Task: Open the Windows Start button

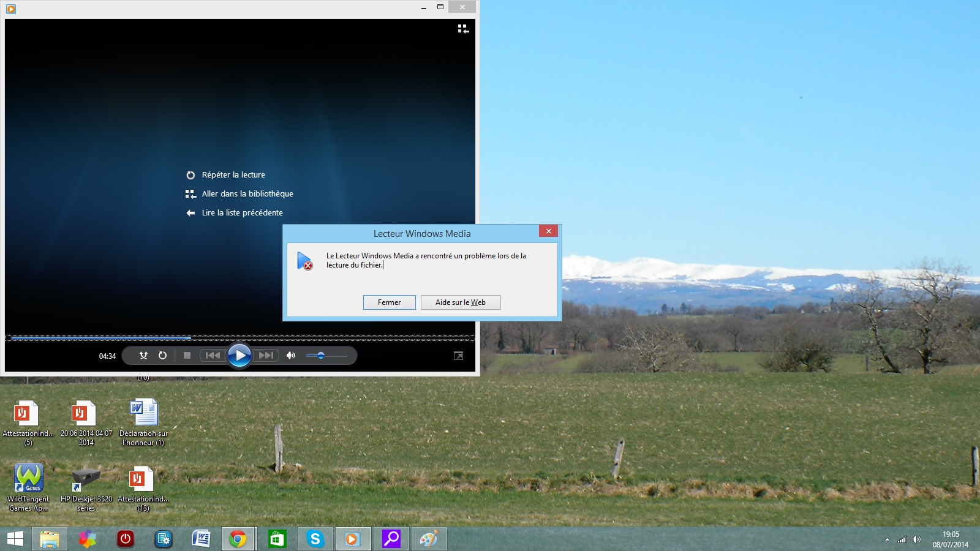Action: (15, 539)
